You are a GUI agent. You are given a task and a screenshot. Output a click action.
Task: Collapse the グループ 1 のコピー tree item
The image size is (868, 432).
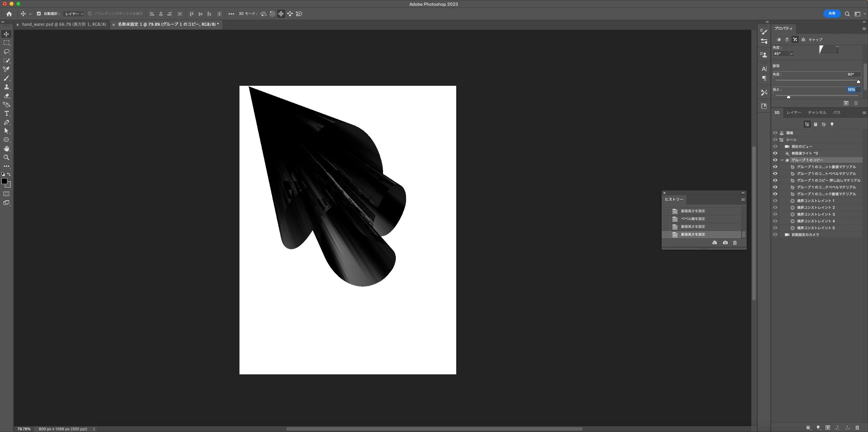[x=782, y=160]
